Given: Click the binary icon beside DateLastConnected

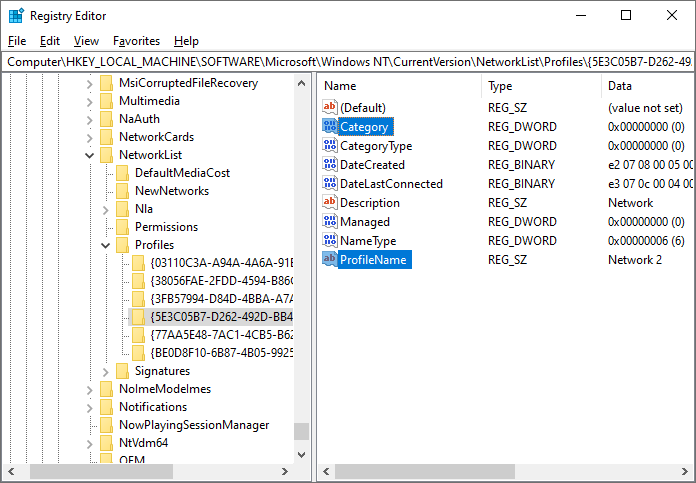Looking at the screenshot, I should (330, 184).
